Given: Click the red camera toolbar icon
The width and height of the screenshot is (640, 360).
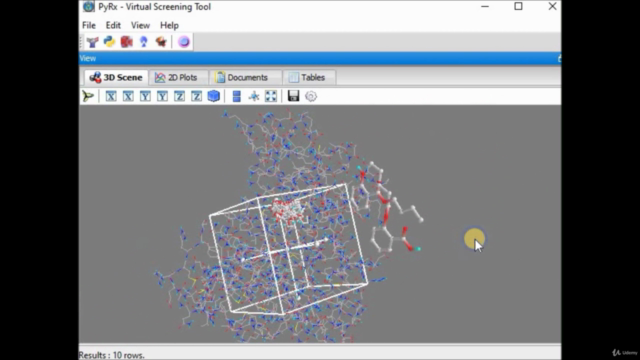Looking at the screenshot, I should click(x=127, y=42).
